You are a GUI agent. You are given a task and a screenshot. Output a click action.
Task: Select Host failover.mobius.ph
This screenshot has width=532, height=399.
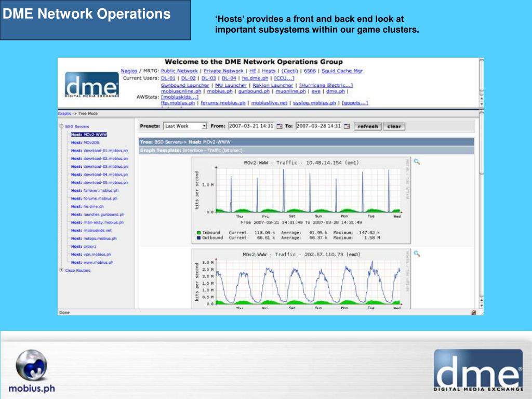95,191
